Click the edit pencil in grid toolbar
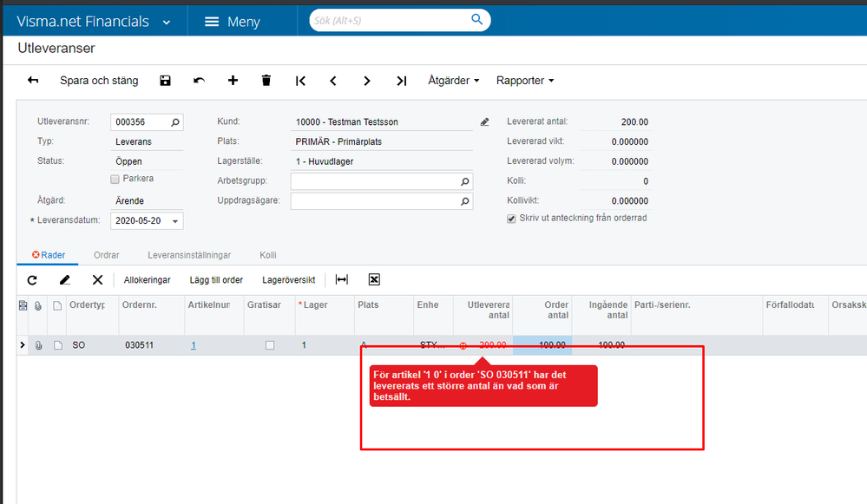867x504 pixels. pos(65,280)
